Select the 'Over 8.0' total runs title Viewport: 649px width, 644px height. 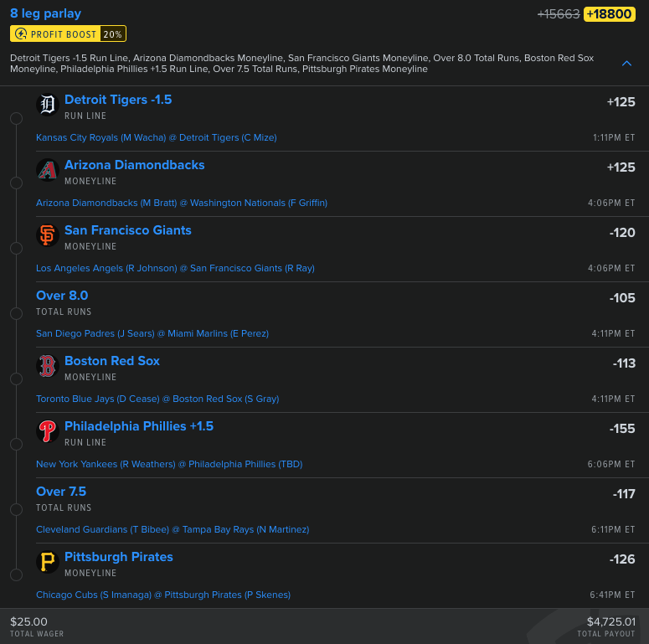[62, 296]
